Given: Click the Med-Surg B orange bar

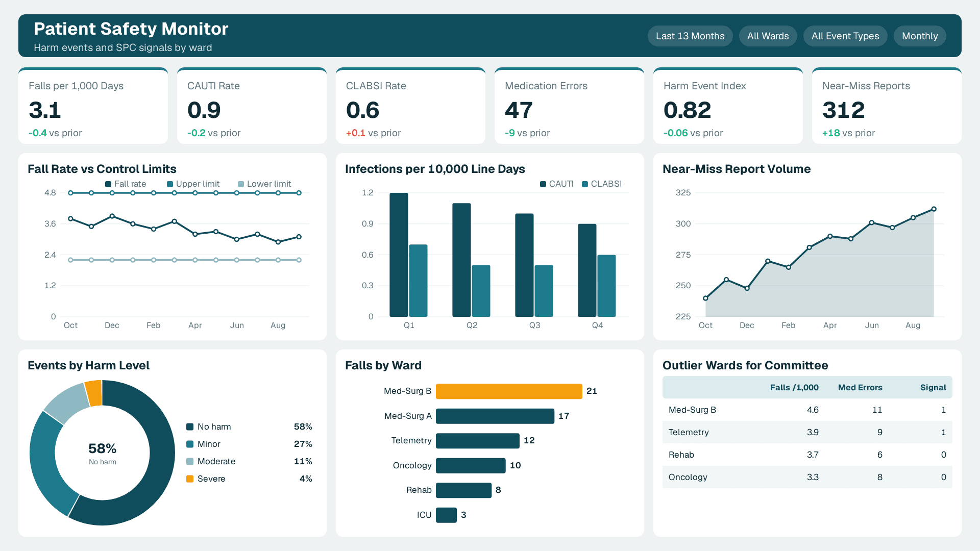Looking at the screenshot, I should point(509,391).
